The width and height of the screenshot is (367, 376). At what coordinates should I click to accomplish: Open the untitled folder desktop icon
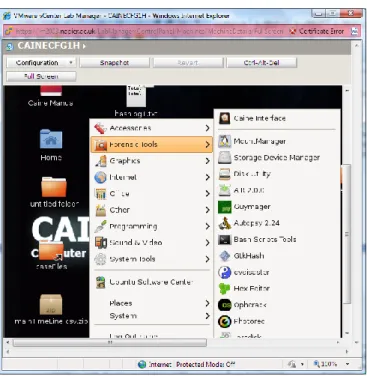click(53, 187)
